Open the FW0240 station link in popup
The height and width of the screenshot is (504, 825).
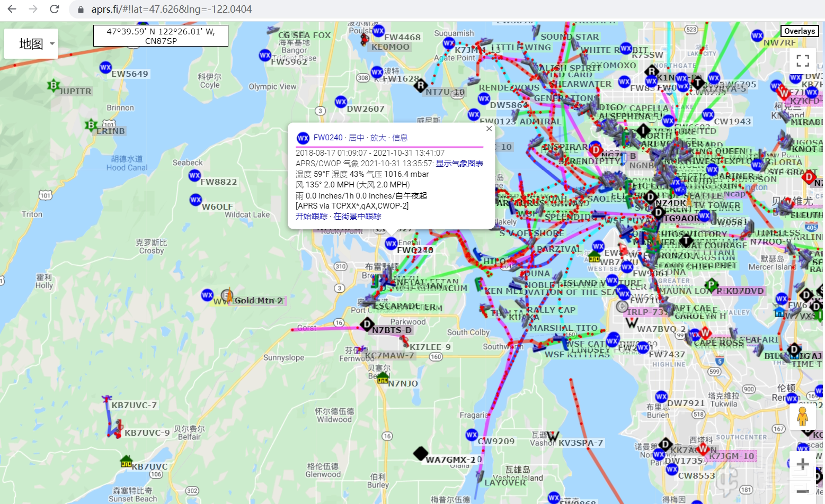327,138
